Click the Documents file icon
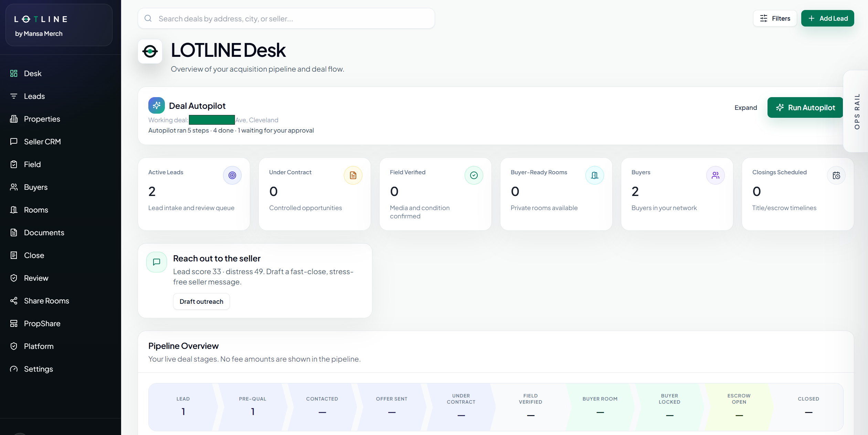 coord(14,232)
